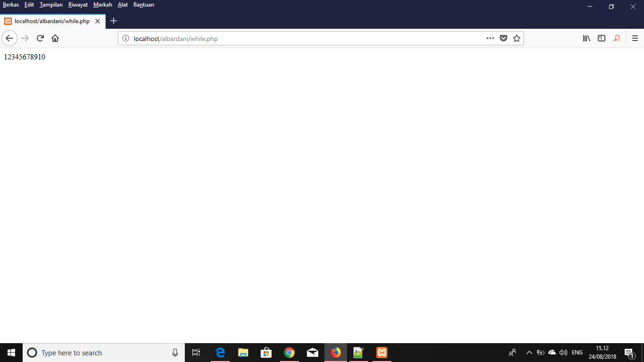The image size is (644, 362).
Task: Open the Library bookmarks panel
Action: click(x=586, y=38)
